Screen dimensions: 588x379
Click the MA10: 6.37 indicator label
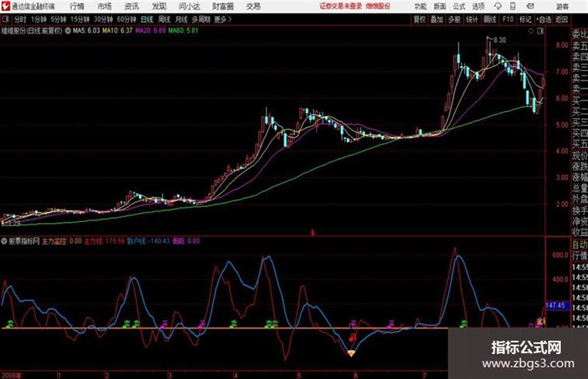(x=118, y=30)
